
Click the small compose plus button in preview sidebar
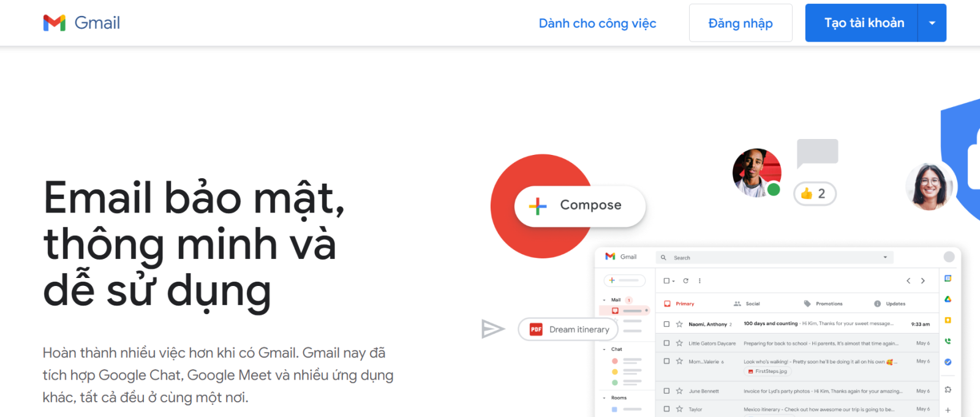tap(625, 280)
